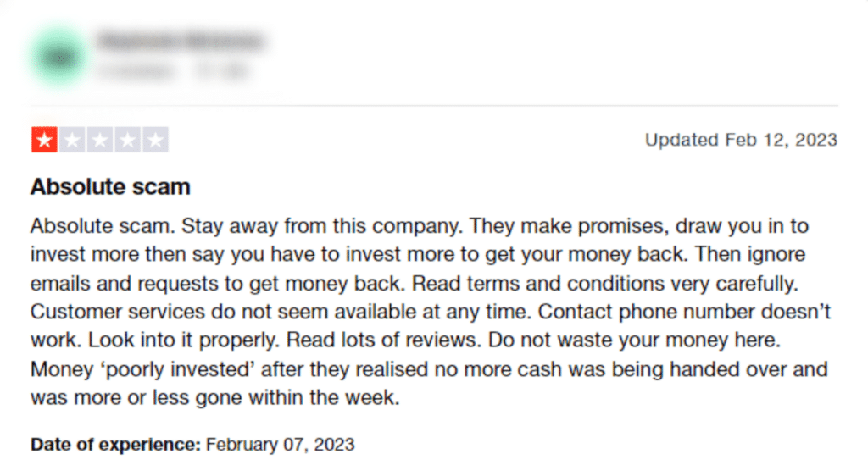Click the "Read terms and conditions very carefully" sentence
The height and width of the screenshot is (465, 868).
605,284
